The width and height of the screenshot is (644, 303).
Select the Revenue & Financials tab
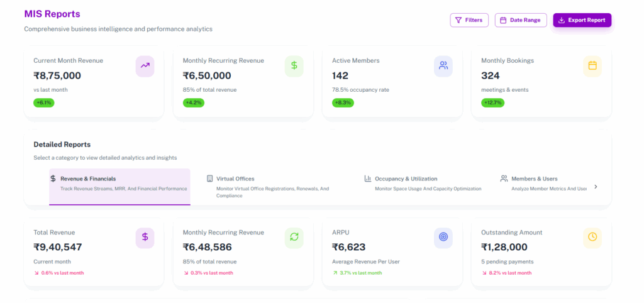coord(119,184)
